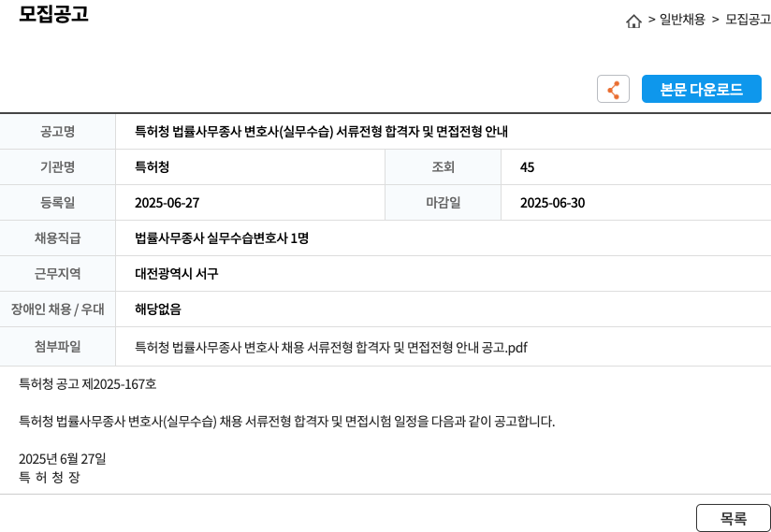Click the 등록일 label cell
Viewport: 771px width, 532px height.
[x=57, y=203]
